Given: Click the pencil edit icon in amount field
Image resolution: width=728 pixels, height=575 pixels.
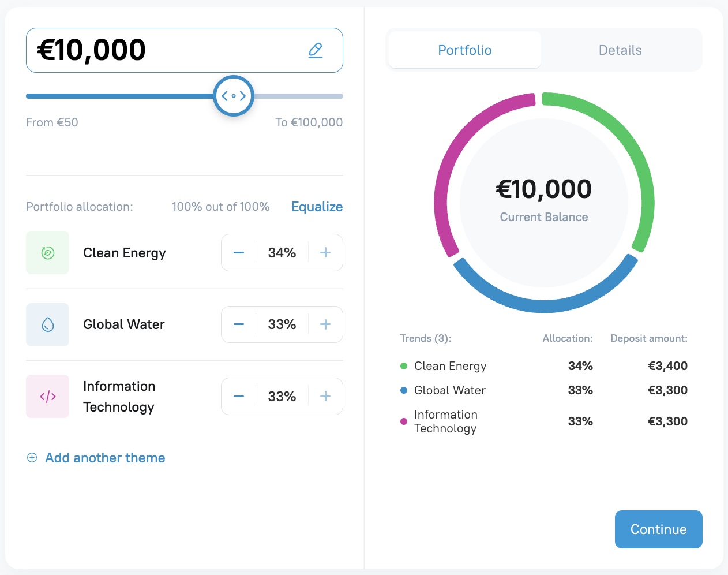Looking at the screenshot, I should [x=316, y=50].
